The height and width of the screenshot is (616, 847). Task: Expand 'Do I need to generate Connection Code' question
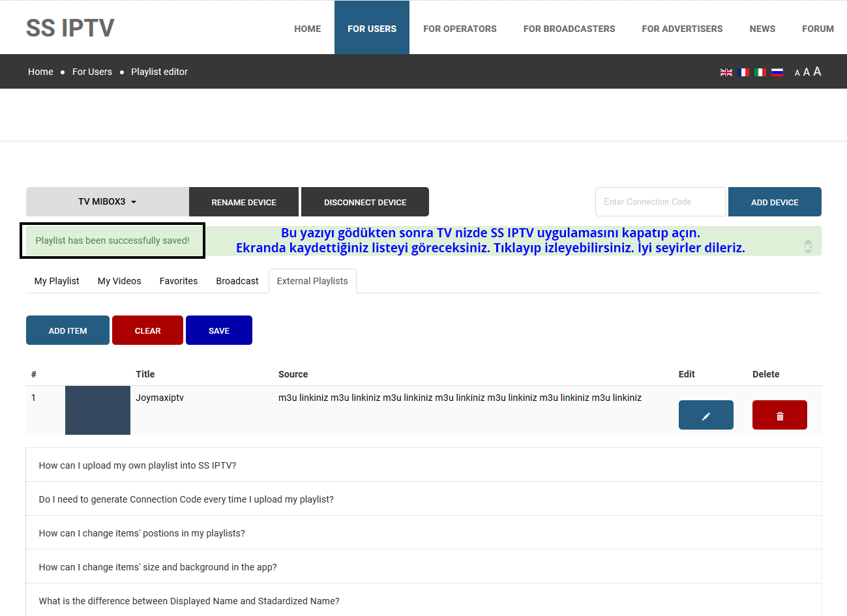point(186,499)
